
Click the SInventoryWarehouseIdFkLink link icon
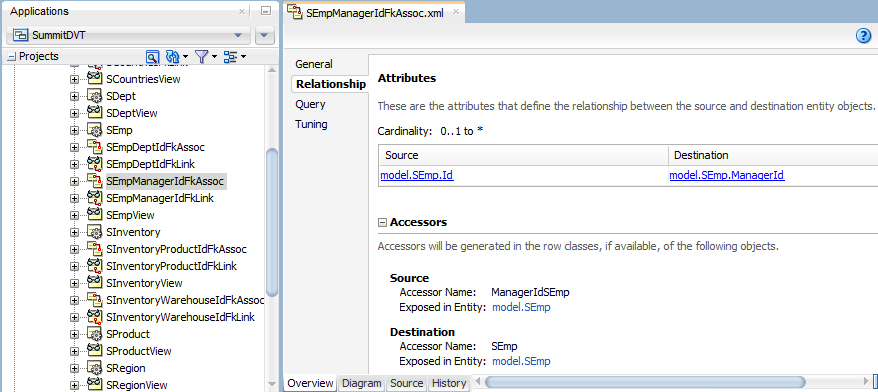94,317
